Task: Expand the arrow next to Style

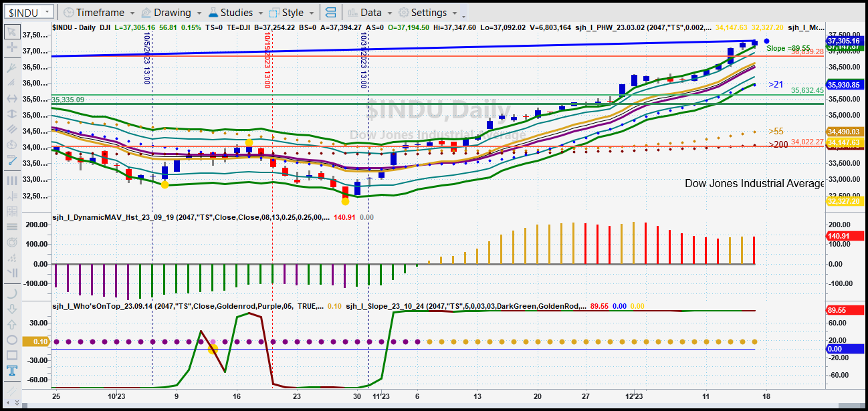Action: click(x=312, y=13)
